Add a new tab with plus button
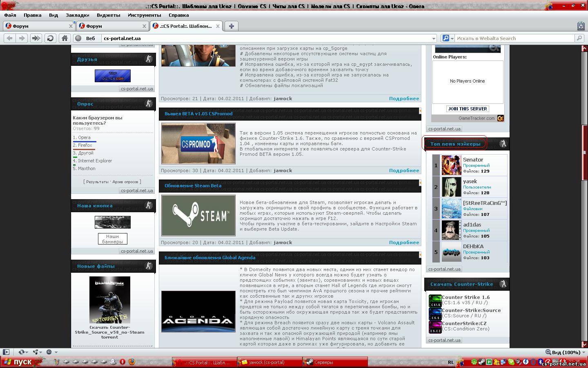The height and width of the screenshot is (368, 588). click(x=231, y=26)
